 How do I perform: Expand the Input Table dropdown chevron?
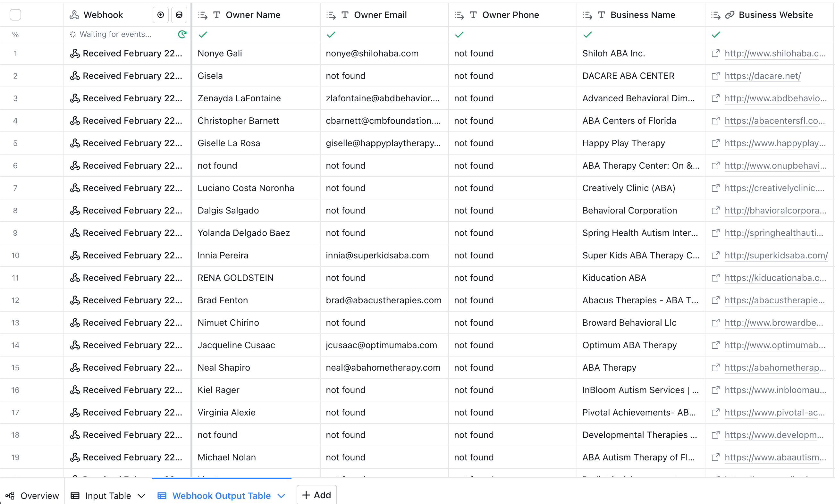pos(141,496)
